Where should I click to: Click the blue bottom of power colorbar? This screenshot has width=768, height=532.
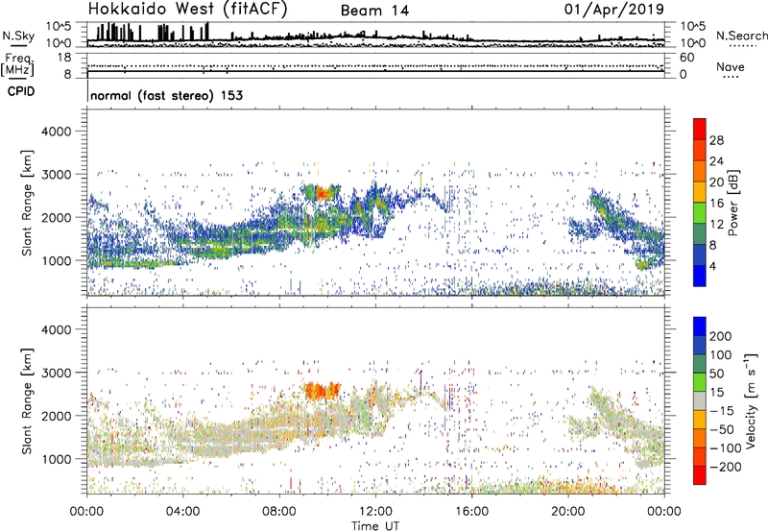pos(700,276)
